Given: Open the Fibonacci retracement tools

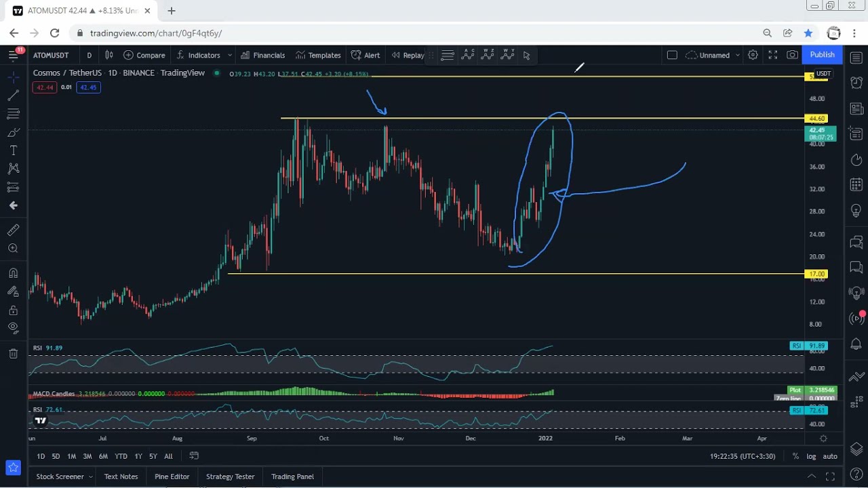Looking at the screenshot, I should tap(13, 114).
